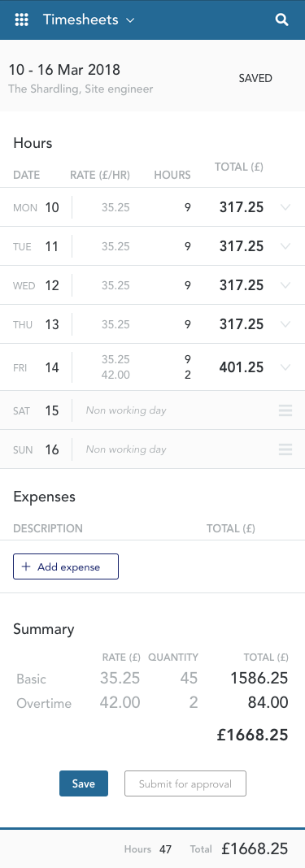Expand the Monday 10 row chevron
305x868 pixels.
[x=285, y=207]
